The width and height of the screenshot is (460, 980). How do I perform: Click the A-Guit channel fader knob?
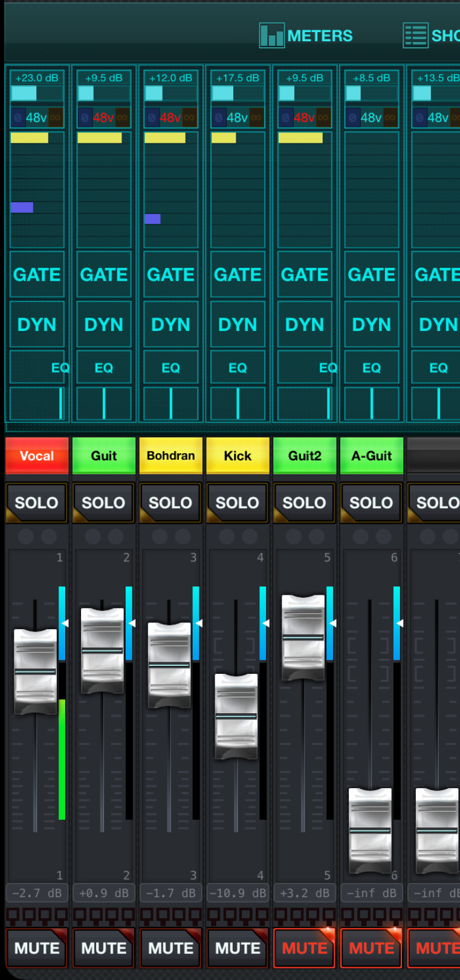371,830
